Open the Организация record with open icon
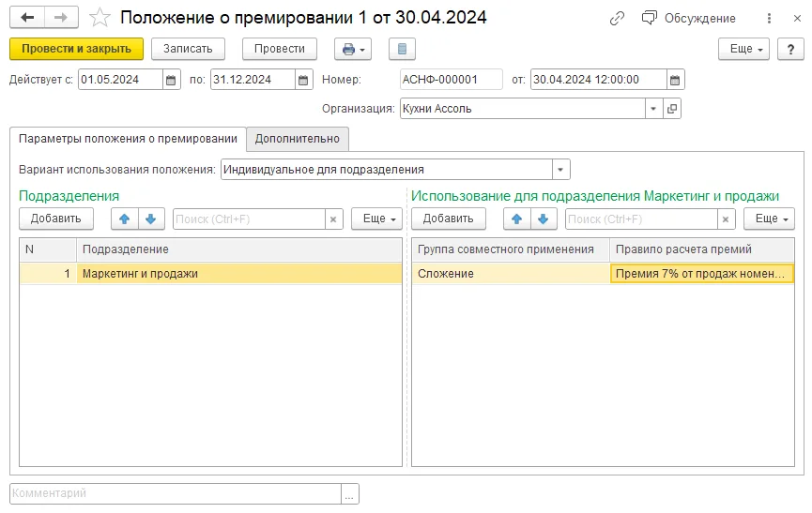Image resolution: width=812 pixels, height=513 pixels. [x=672, y=109]
